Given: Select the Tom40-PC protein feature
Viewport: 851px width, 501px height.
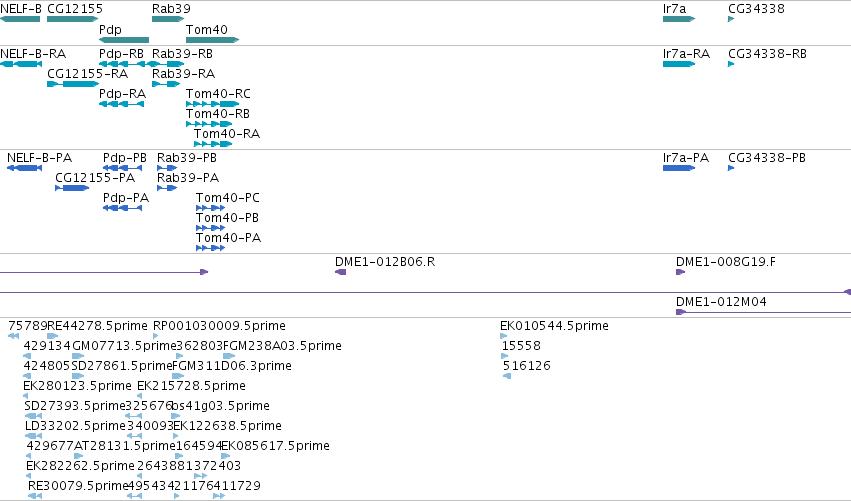Looking at the screenshot, I should tap(211, 208).
